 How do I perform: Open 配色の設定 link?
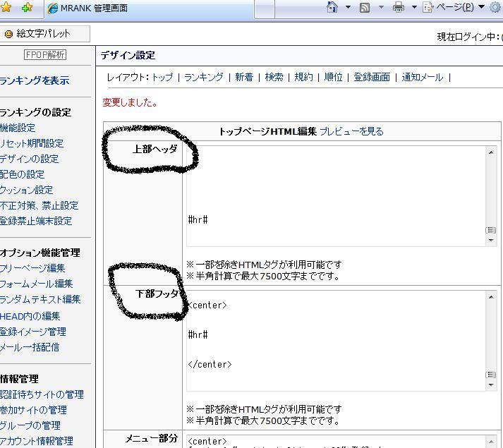[x=22, y=174]
